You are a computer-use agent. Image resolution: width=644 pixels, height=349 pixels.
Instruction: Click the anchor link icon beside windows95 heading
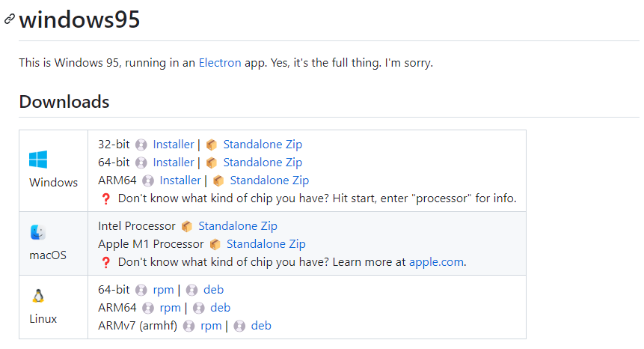[10, 19]
